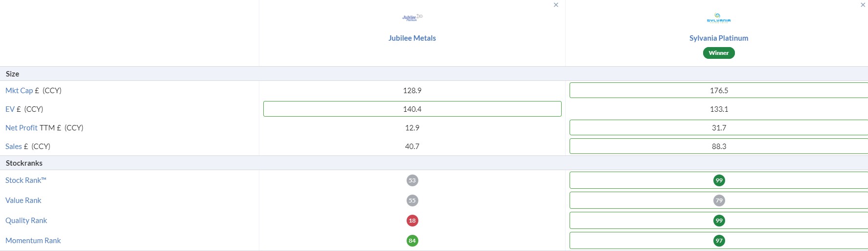Click the Winner badge under Sylvania Platinum
Screen dimensions: 868x251
[719, 53]
